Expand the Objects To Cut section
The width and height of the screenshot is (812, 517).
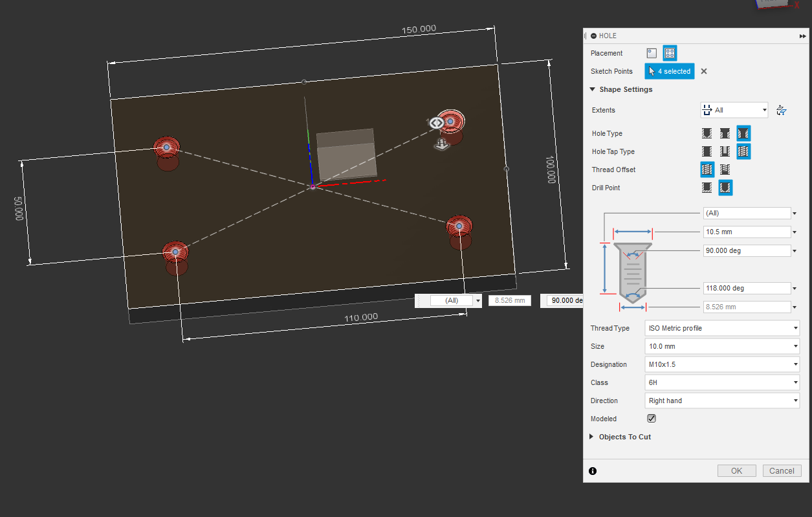[591, 437]
